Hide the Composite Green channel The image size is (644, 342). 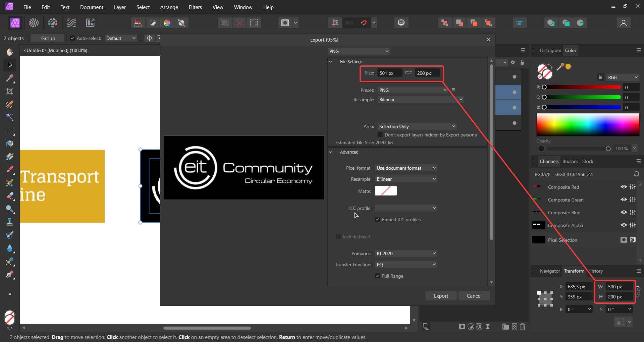(624, 199)
